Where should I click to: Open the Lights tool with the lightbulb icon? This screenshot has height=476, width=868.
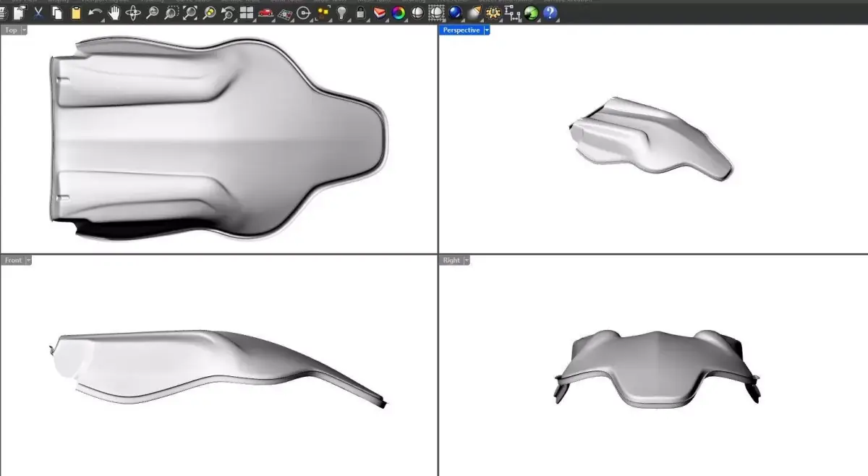pyautogui.click(x=341, y=12)
